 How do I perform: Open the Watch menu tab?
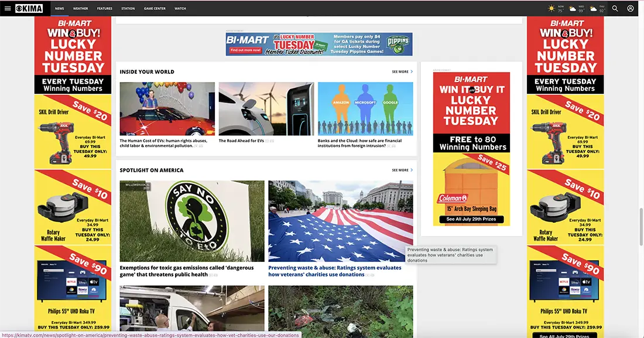[x=180, y=8]
